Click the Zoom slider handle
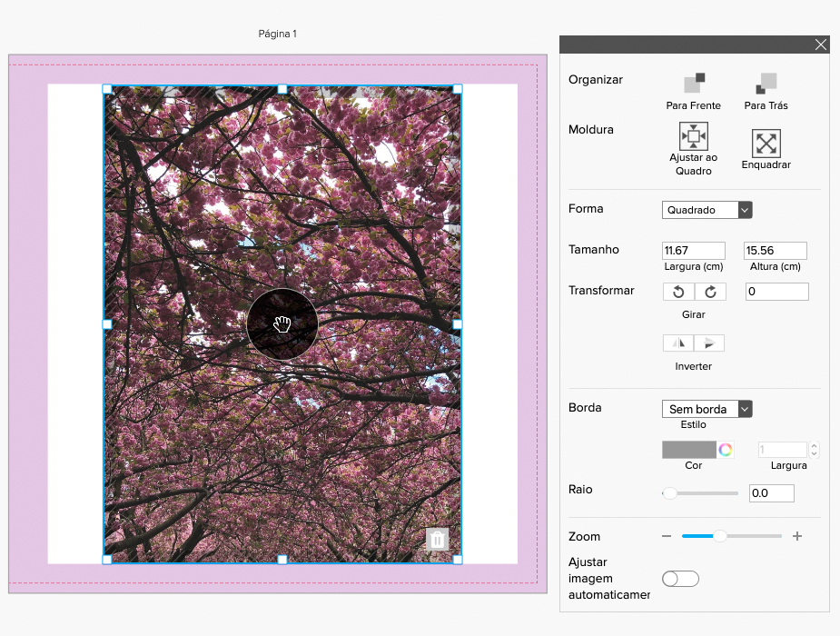 (x=720, y=536)
